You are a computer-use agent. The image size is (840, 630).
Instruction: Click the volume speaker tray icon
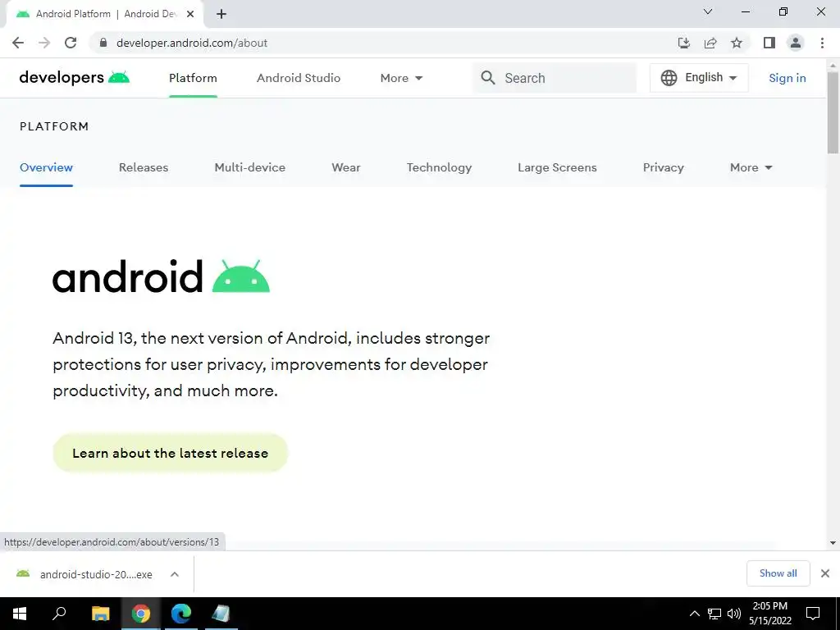(x=734, y=614)
